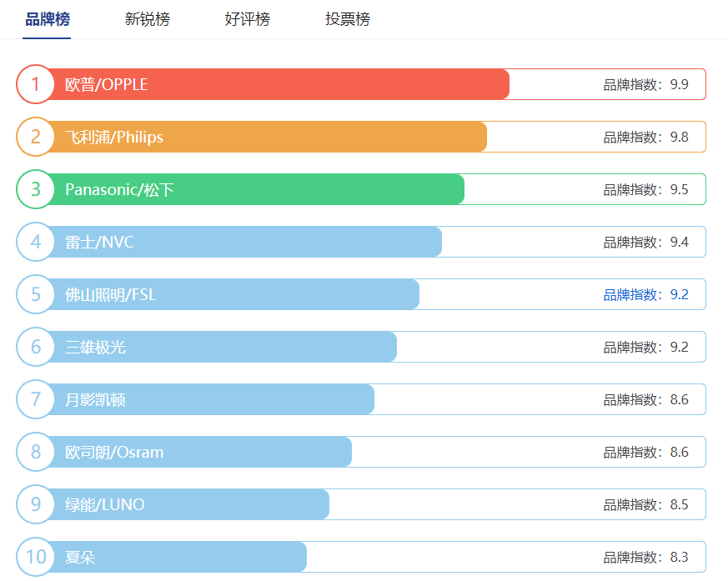This screenshot has width=728, height=581.
Task: Click 品牌指数: 9.4 for 雷士/NVC
Action: tap(645, 242)
